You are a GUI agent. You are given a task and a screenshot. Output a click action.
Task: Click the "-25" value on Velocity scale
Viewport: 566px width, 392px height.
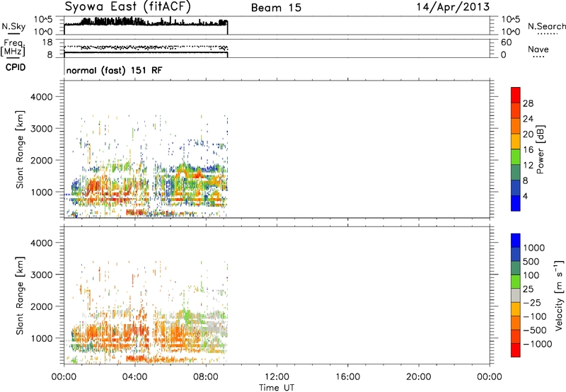532,302
